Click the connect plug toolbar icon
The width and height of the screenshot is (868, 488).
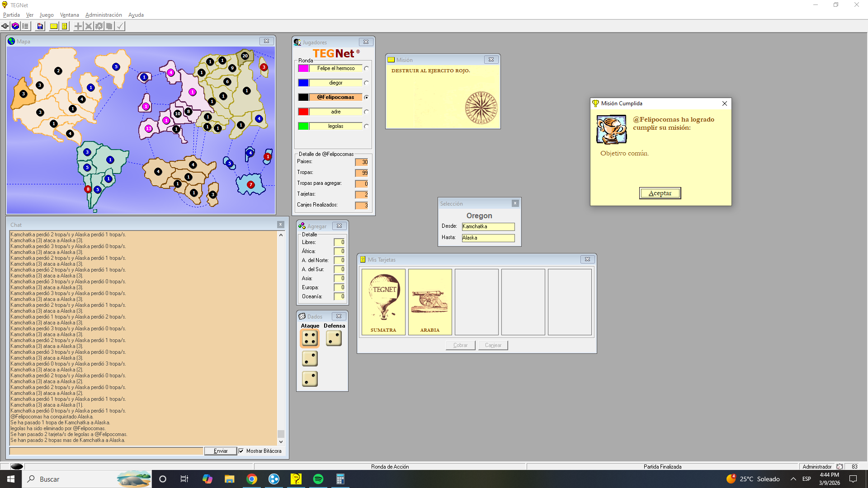tap(5, 26)
